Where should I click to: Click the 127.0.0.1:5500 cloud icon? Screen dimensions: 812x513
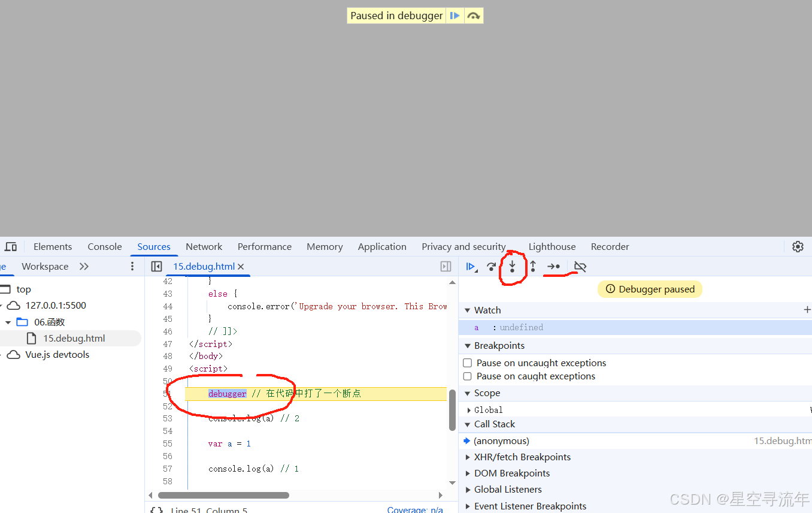13,306
